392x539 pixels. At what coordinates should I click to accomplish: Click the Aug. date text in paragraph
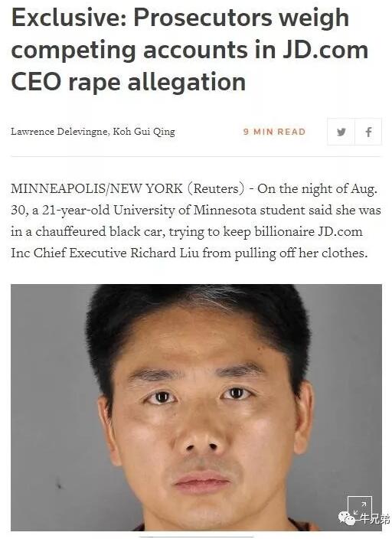(x=364, y=189)
